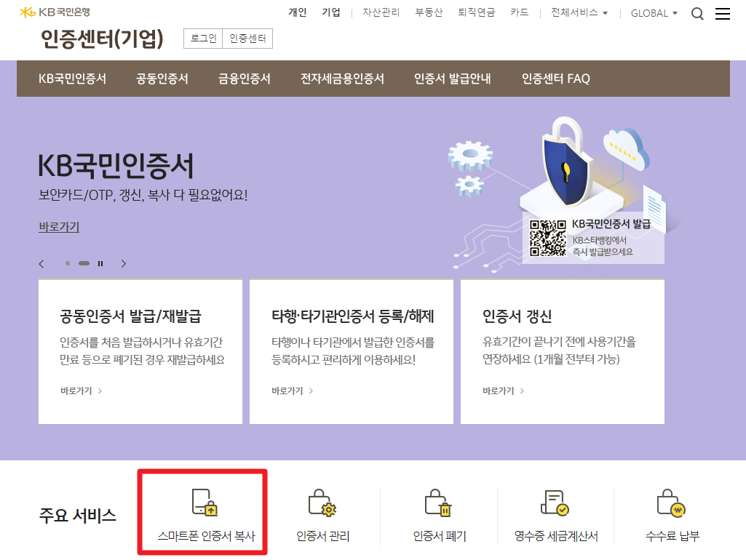Click the KB국민인증서 banner headline
The image size is (746, 560).
pyautogui.click(x=116, y=166)
